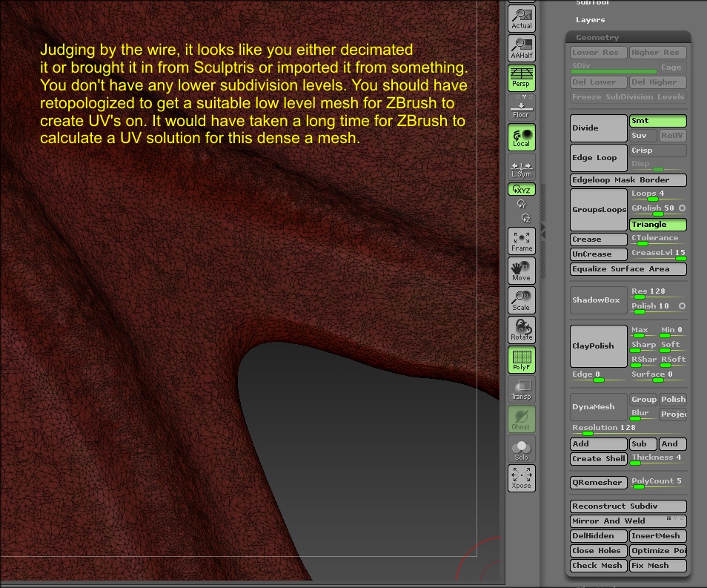The image size is (707, 588).
Task: Open the SubTool palette section
Action: coord(592,3)
